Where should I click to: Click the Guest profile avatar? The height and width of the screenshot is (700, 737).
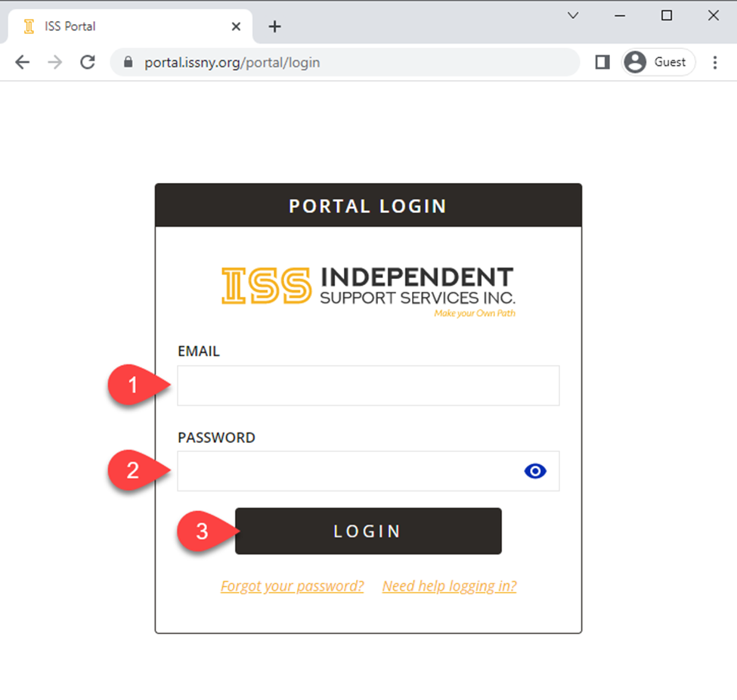636,63
